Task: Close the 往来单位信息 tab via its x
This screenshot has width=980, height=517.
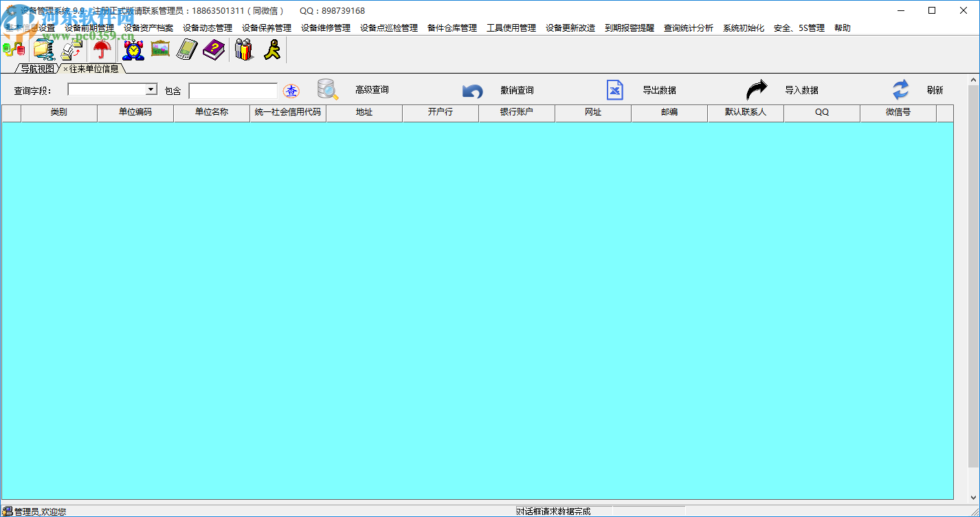Action: [66, 69]
